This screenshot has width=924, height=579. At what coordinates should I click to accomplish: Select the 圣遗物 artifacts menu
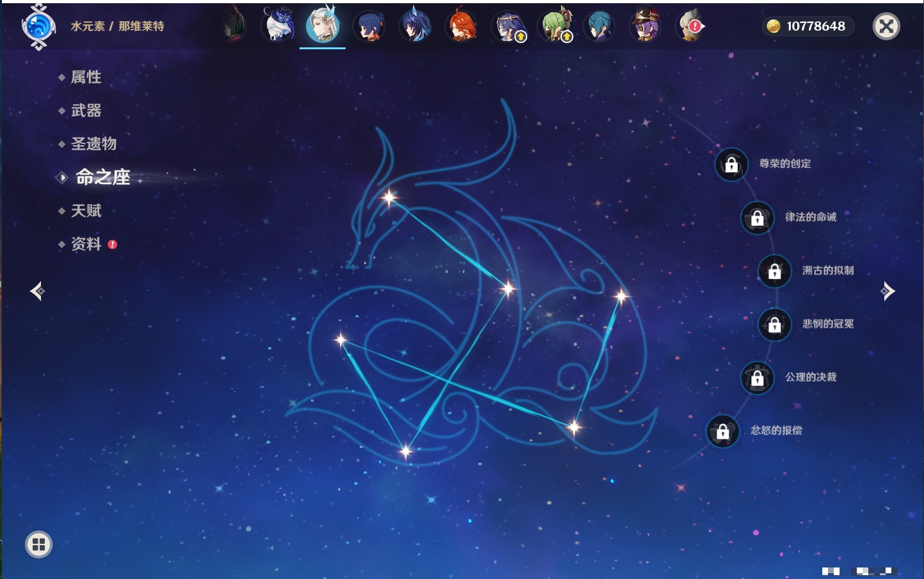(x=93, y=144)
